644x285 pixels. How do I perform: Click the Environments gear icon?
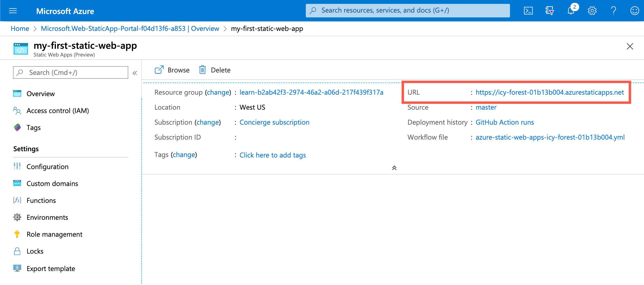17,217
